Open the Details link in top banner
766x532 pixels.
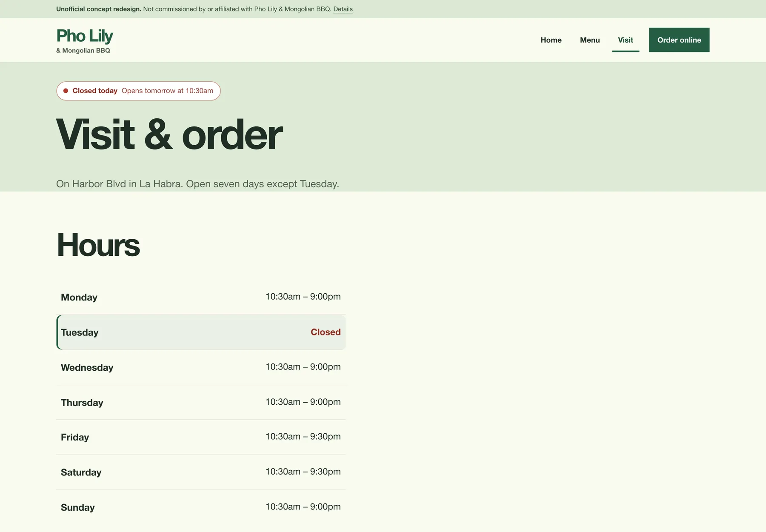pyautogui.click(x=343, y=9)
